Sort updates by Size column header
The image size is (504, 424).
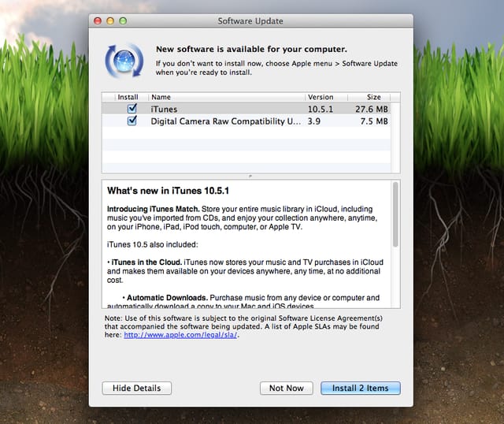[369, 97]
